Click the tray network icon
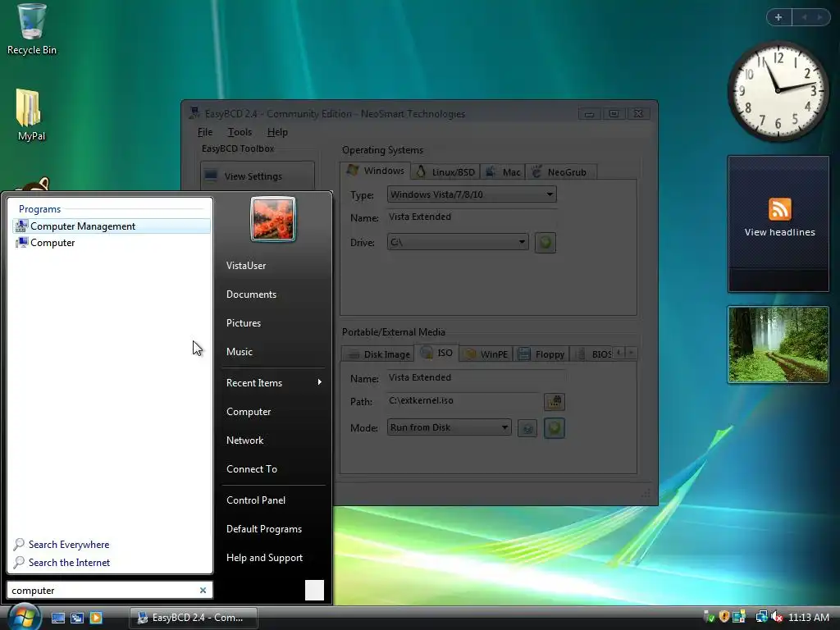Image resolution: width=840 pixels, height=630 pixels. (760, 617)
